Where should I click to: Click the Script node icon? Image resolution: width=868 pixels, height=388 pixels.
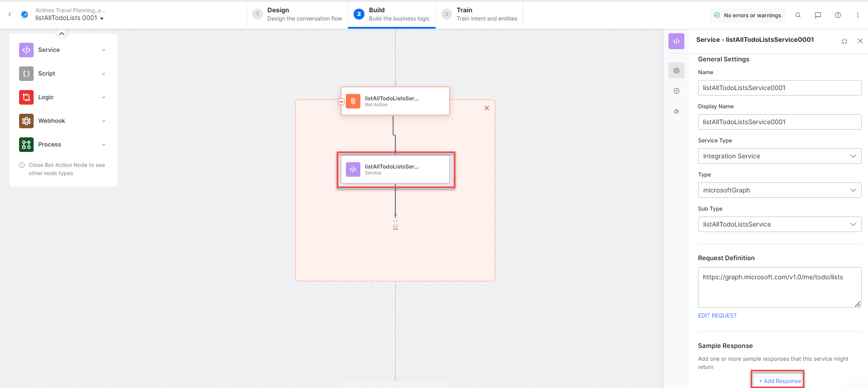[x=26, y=74]
